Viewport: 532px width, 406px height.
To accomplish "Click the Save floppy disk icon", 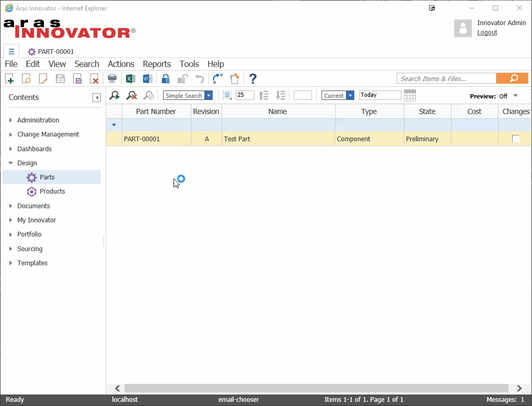I will pos(61,79).
